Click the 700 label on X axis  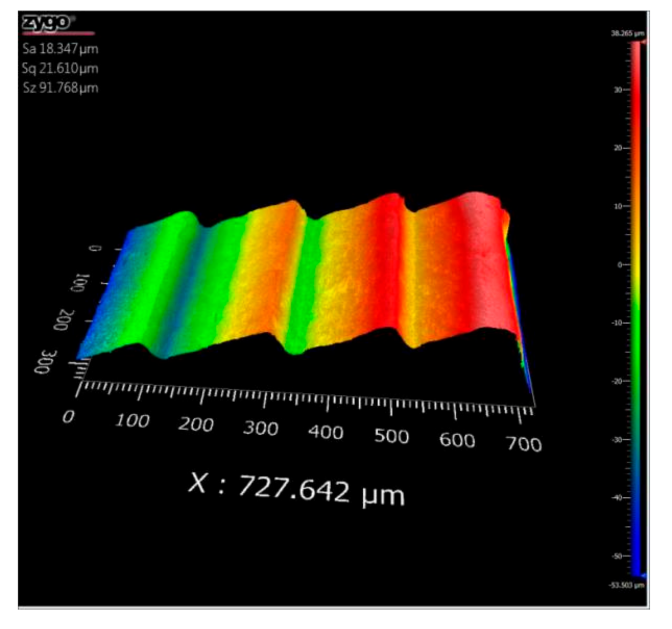click(524, 444)
